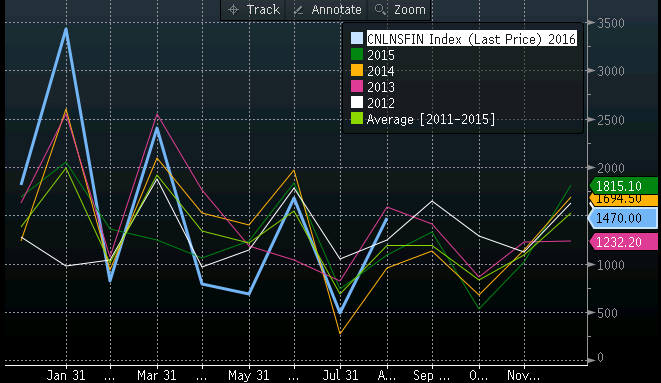
Task: Click the pink 2013 legend swatch
Action: (357, 86)
